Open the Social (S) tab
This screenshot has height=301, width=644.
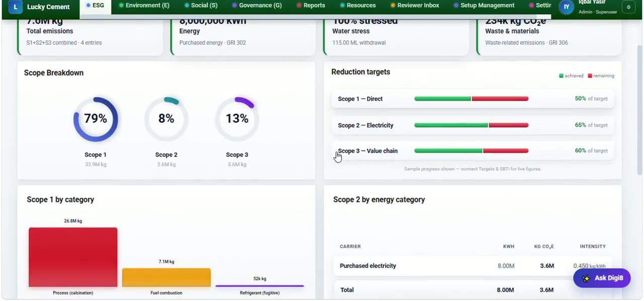coord(201,6)
